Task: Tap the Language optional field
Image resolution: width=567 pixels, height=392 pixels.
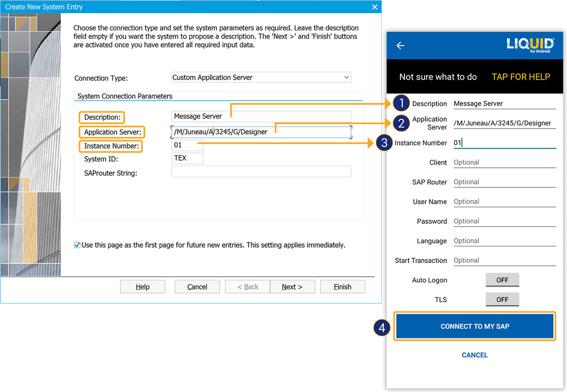Action: (505, 241)
